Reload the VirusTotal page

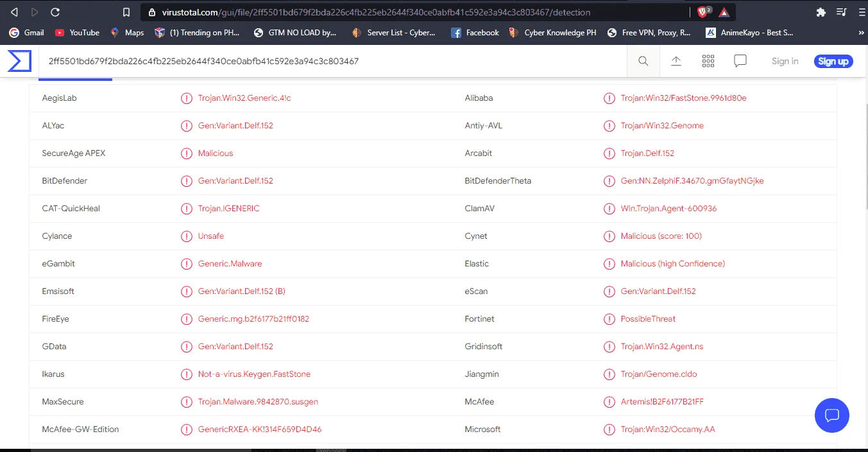point(55,12)
